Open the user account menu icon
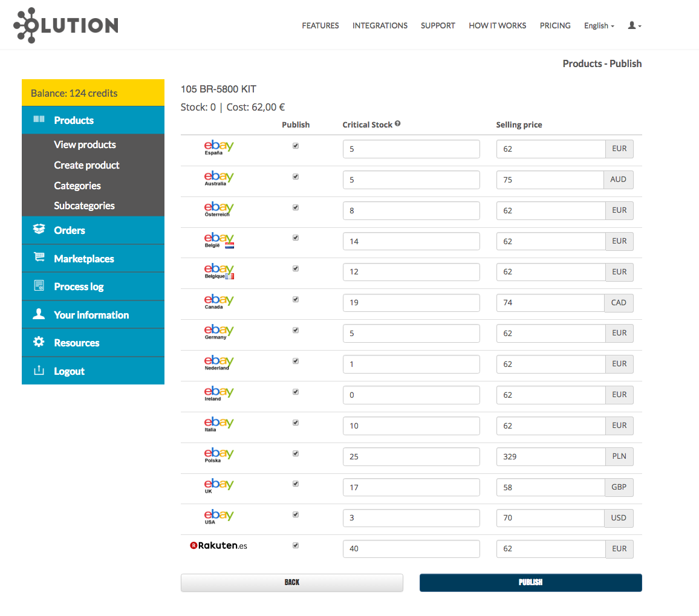 (x=634, y=25)
